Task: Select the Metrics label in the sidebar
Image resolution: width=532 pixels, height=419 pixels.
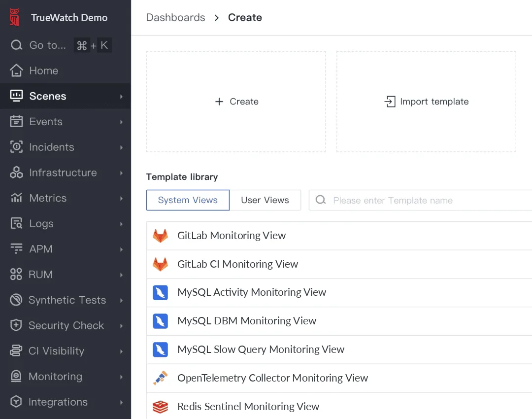Action: tap(48, 198)
